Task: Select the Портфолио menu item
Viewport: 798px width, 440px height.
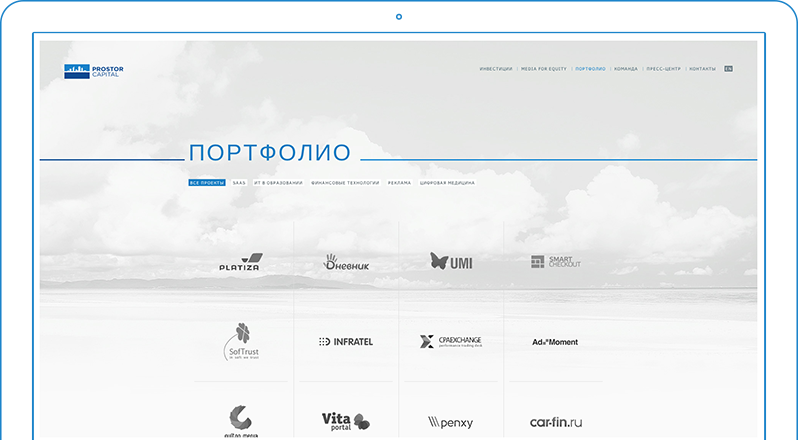Action: [590, 69]
